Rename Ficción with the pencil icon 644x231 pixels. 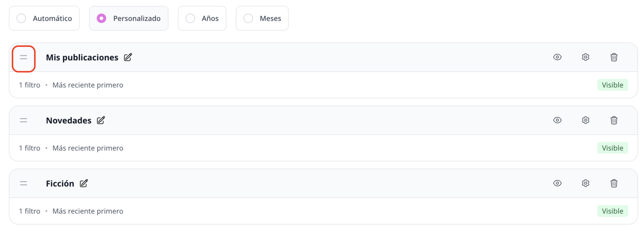tap(84, 183)
